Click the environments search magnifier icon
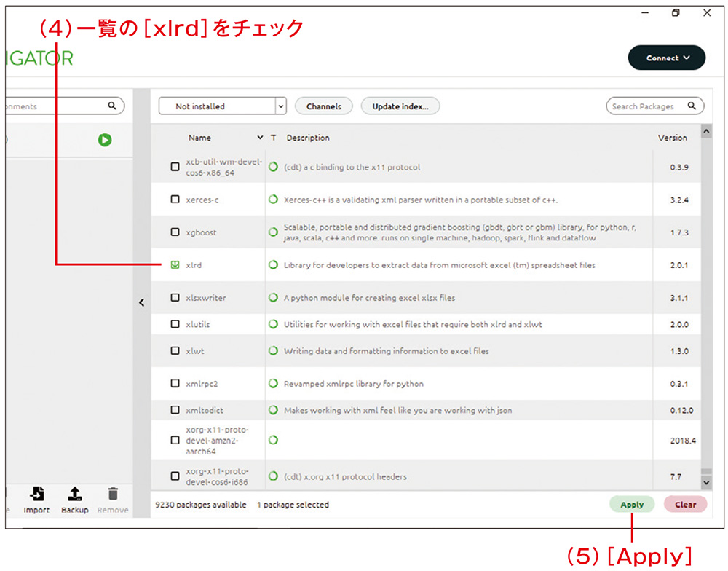Viewport: 728px width, 571px height. pos(112,106)
